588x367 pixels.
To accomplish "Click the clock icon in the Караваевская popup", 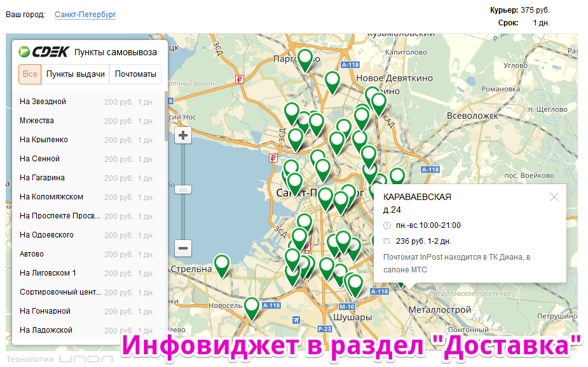I will [388, 225].
